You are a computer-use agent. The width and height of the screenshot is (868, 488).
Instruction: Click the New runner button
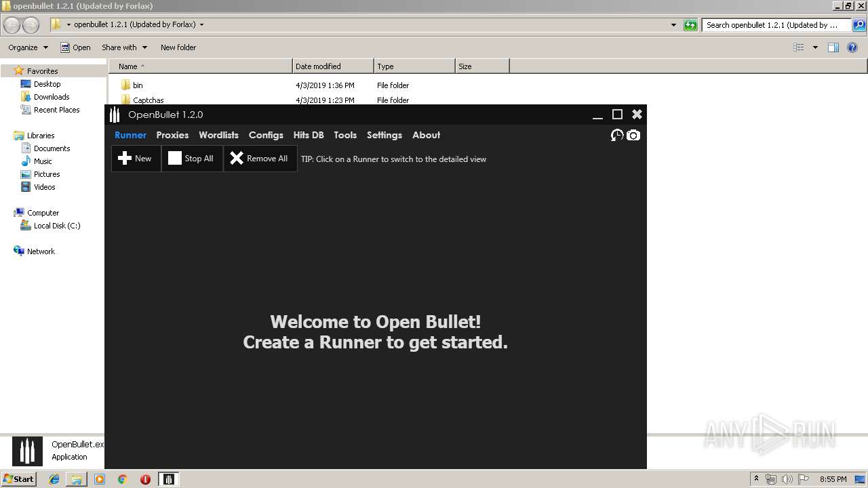click(136, 159)
